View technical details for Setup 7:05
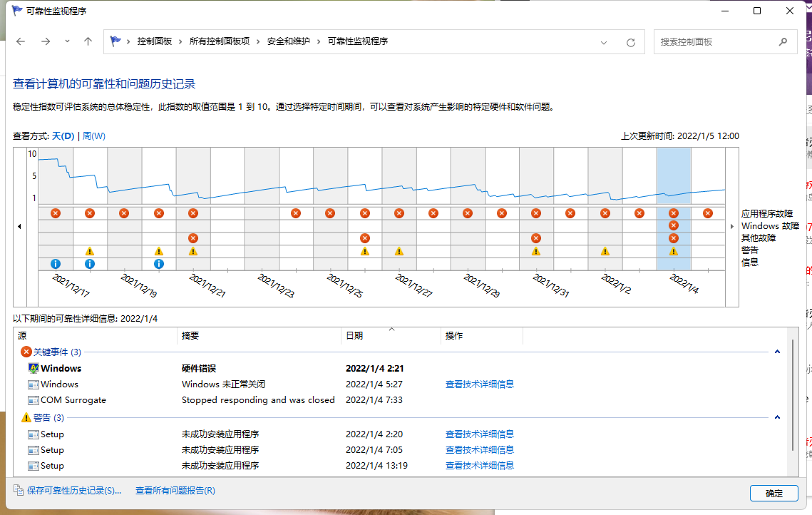Screen dimensions: 812x515 coord(480,449)
